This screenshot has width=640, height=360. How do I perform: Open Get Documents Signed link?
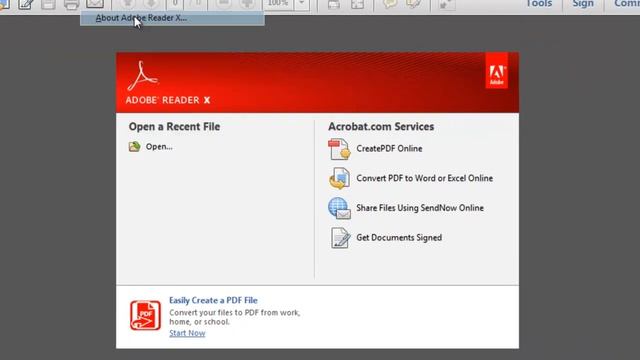point(399,238)
